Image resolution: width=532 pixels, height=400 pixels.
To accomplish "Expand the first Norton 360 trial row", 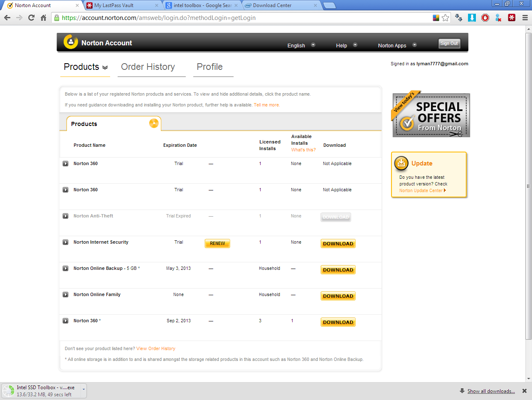I will (x=66, y=163).
